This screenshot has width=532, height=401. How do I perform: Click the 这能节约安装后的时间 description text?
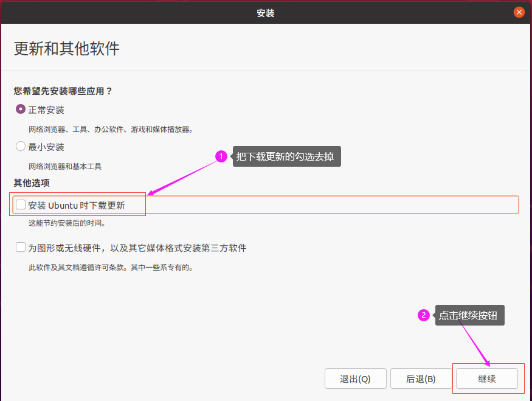[67, 223]
